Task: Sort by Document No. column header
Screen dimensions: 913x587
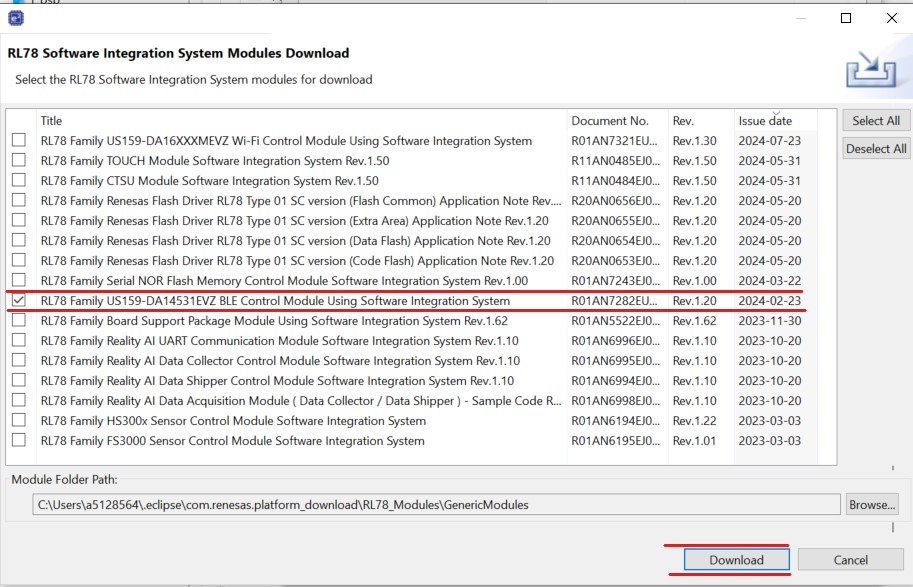Action: tap(617, 121)
